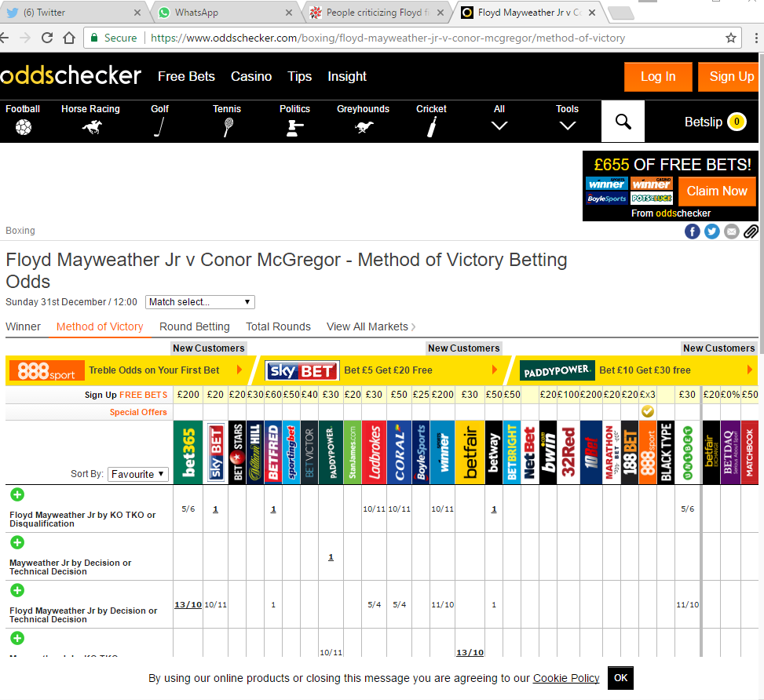
Task: Click the Betway bookmaker logo
Action: (494, 453)
